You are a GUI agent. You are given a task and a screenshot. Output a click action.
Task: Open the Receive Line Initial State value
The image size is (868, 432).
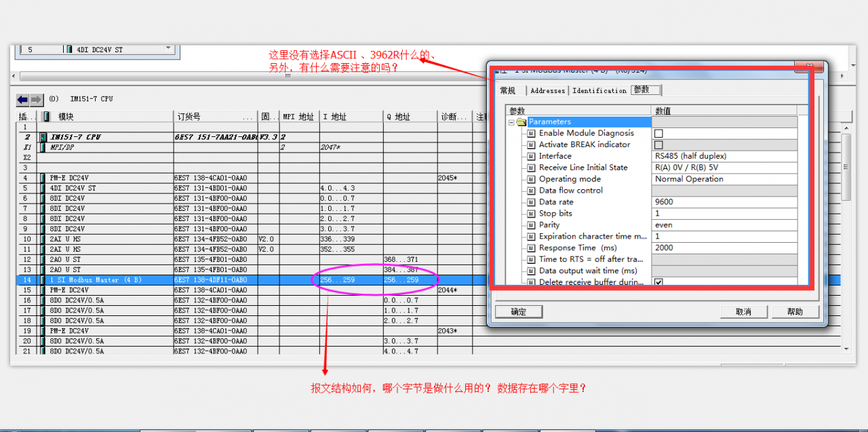[x=724, y=168]
